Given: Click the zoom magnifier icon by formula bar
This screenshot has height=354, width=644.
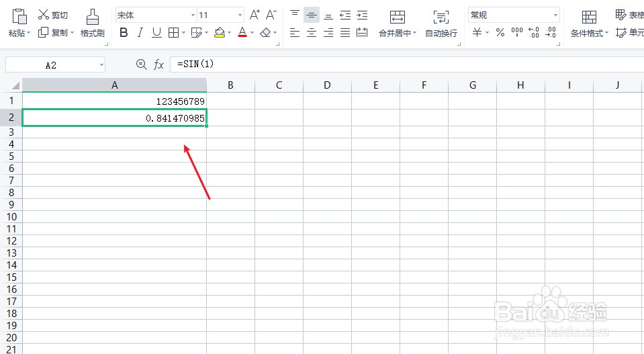Looking at the screenshot, I should click(x=141, y=64).
